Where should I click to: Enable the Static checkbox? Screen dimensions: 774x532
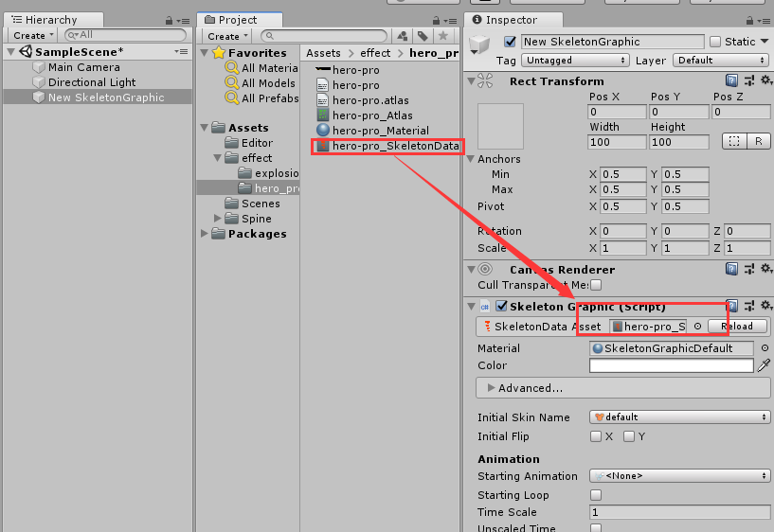714,42
